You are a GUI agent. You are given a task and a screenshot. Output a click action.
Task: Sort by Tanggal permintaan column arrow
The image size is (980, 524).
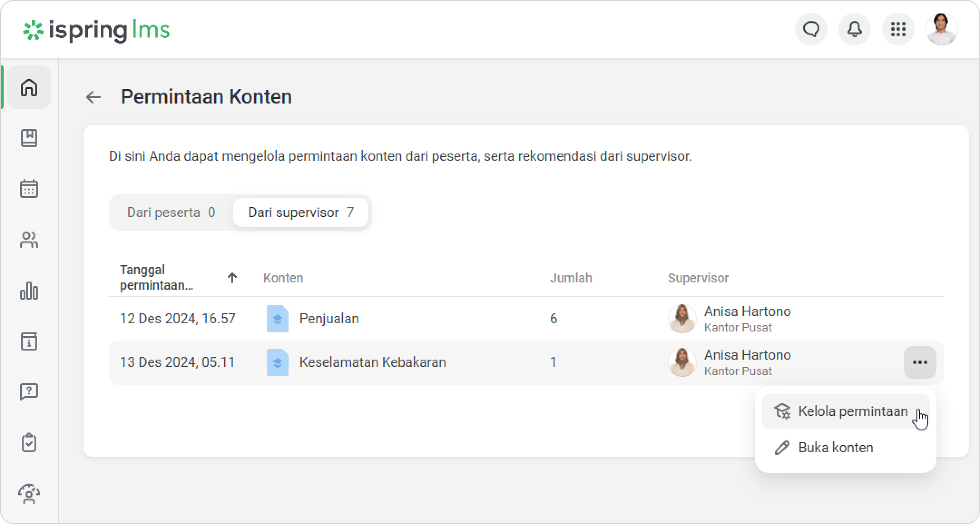[x=232, y=278]
